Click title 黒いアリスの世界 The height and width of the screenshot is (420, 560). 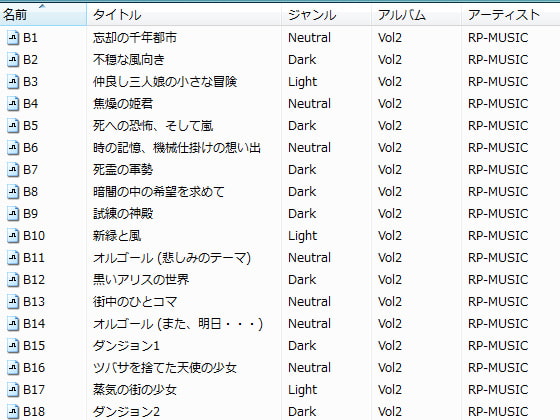pyautogui.click(x=141, y=280)
